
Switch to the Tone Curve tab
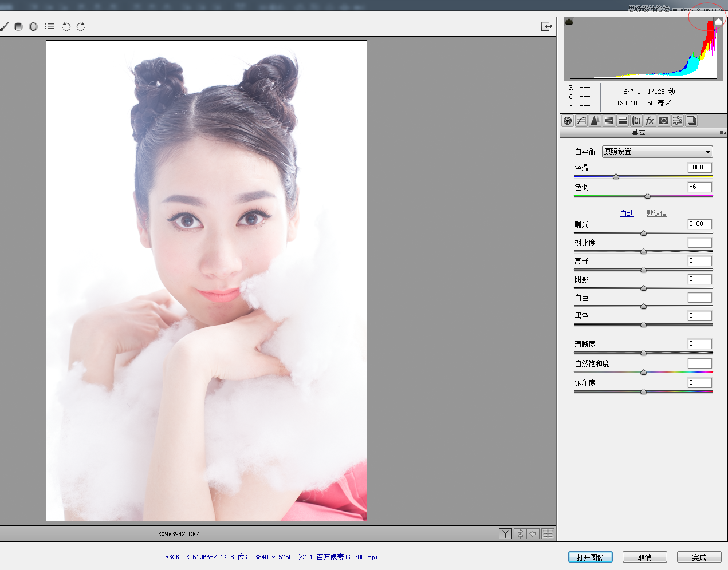point(581,121)
